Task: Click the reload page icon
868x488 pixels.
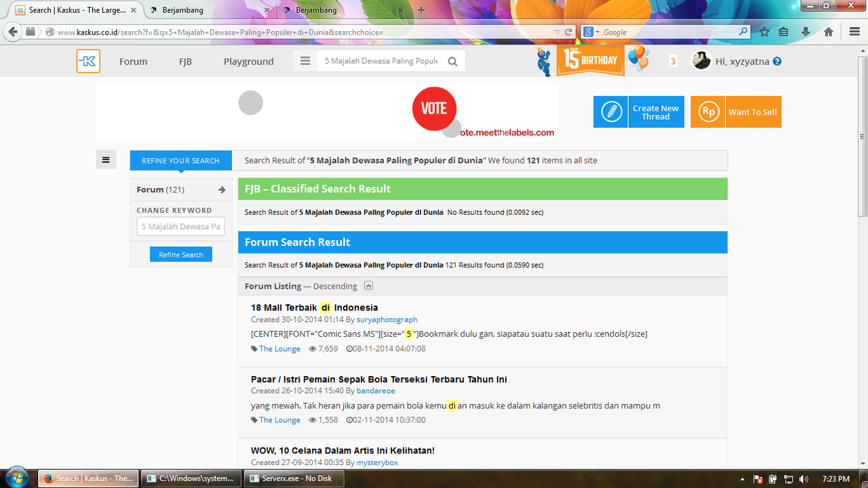Action: tap(569, 32)
